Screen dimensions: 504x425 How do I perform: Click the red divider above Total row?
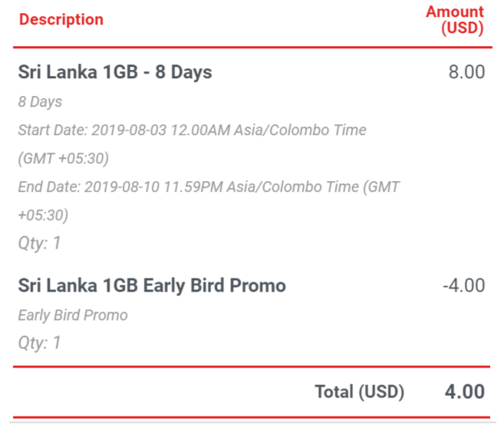coord(252,367)
